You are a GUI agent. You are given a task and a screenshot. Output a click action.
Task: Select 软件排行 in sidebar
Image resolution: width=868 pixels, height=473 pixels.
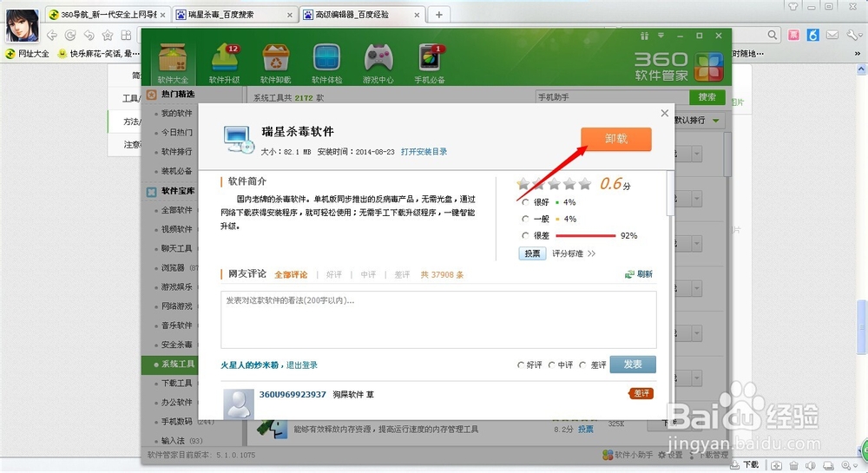[x=176, y=152]
